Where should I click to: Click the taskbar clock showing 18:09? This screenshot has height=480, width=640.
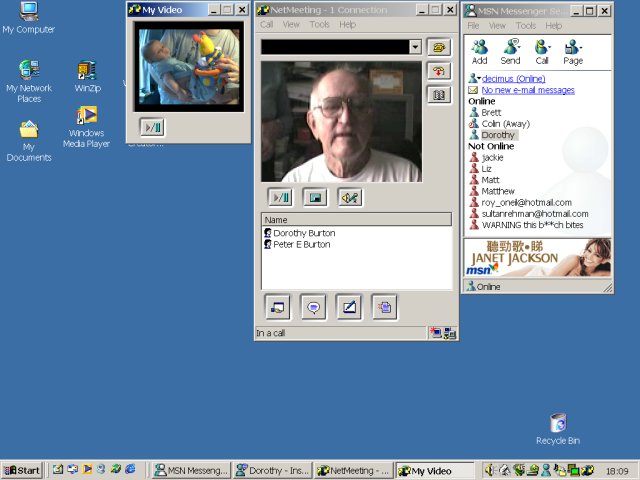(617, 471)
